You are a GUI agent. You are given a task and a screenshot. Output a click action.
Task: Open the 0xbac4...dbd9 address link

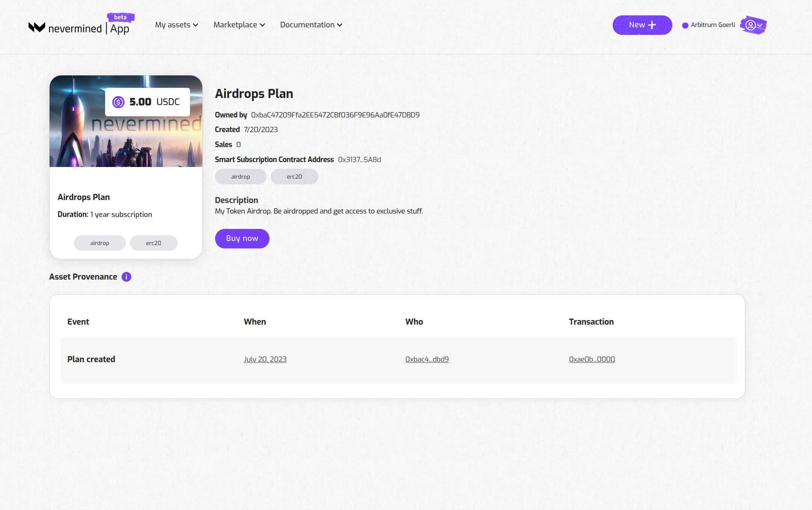[x=427, y=359]
